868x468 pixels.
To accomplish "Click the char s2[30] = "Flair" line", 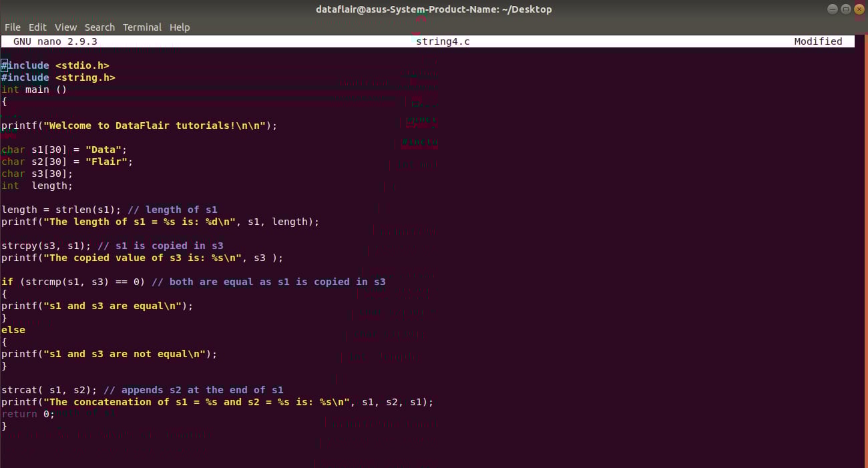I will [67, 162].
